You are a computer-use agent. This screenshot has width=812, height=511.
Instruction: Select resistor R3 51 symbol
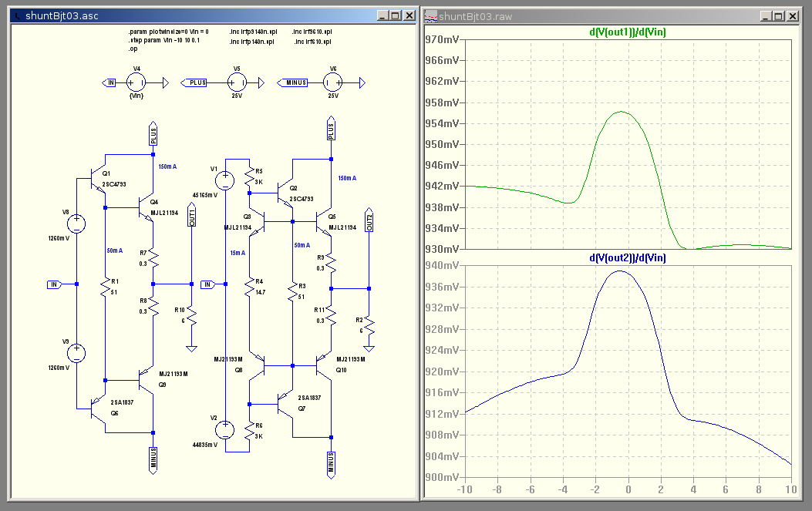pyautogui.click(x=292, y=291)
